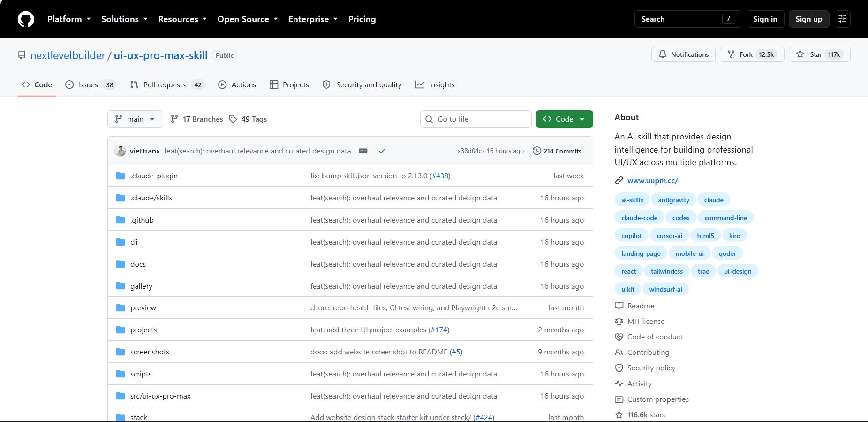Open the #174 pull request link
This screenshot has width=868, height=422.
pyautogui.click(x=439, y=330)
